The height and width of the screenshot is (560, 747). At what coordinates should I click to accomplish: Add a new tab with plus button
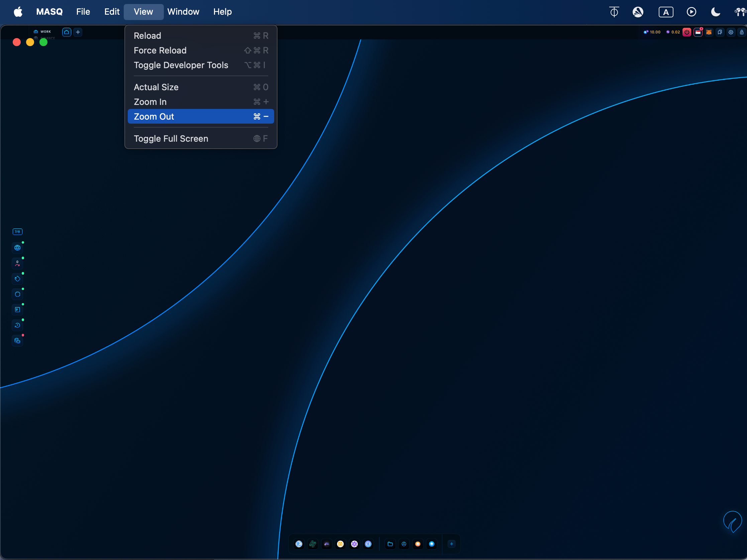[x=78, y=32]
